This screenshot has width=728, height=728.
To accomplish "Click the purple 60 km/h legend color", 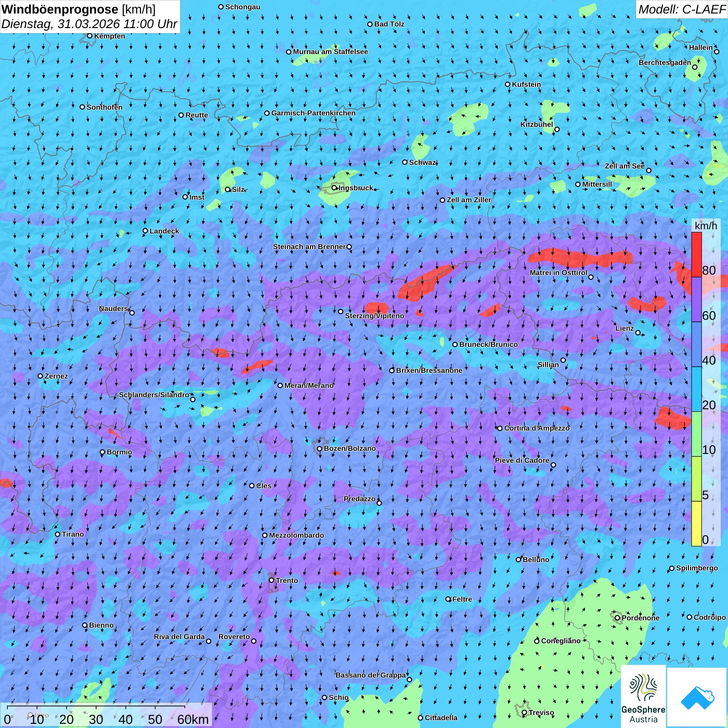I will tap(696, 300).
